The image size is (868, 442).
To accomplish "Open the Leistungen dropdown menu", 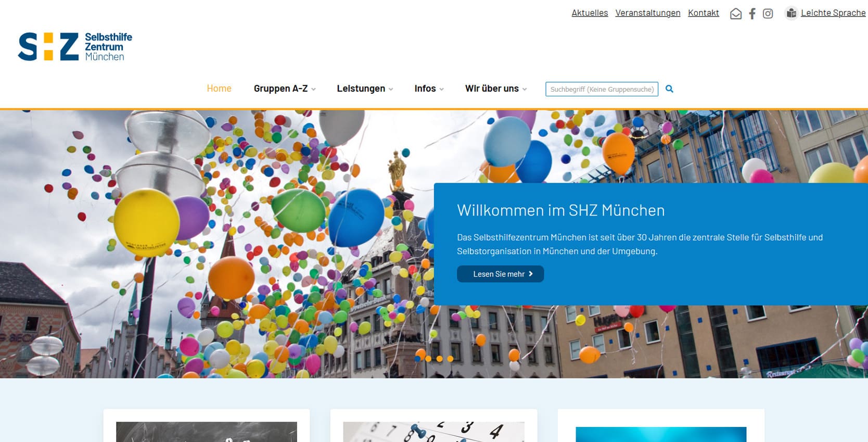I will 364,89.
